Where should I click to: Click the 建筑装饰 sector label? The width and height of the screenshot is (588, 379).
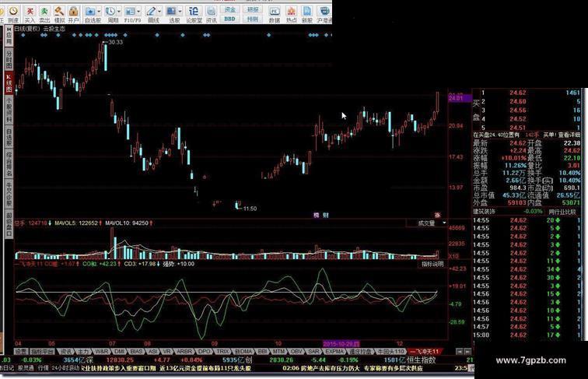[484, 212]
